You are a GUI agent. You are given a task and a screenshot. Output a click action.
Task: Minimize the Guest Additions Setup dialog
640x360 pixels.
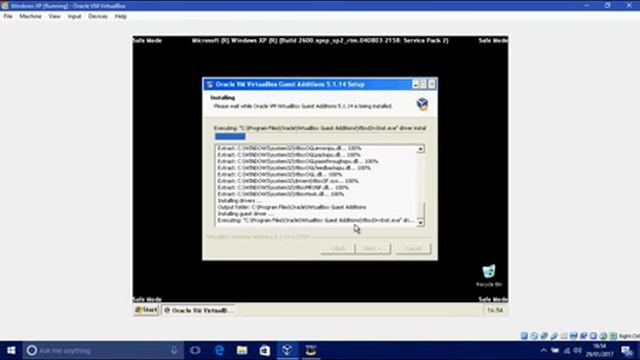(x=415, y=84)
